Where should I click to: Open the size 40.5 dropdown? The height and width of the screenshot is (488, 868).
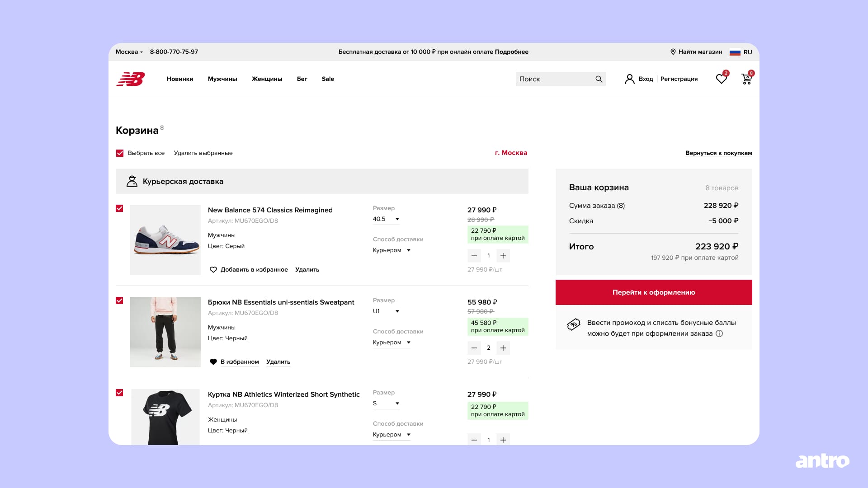(x=386, y=219)
